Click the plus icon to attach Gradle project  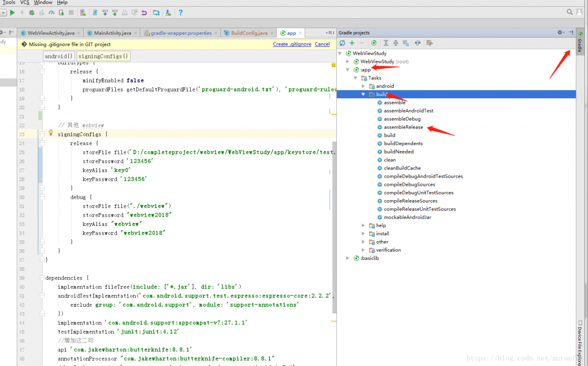click(x=352, y=43)
